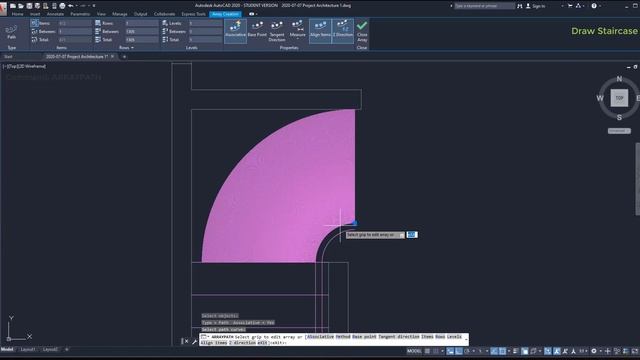Screen dimensions: 640x360
Task: Open the Annotate ribbon tab
Action: point(55,14)
